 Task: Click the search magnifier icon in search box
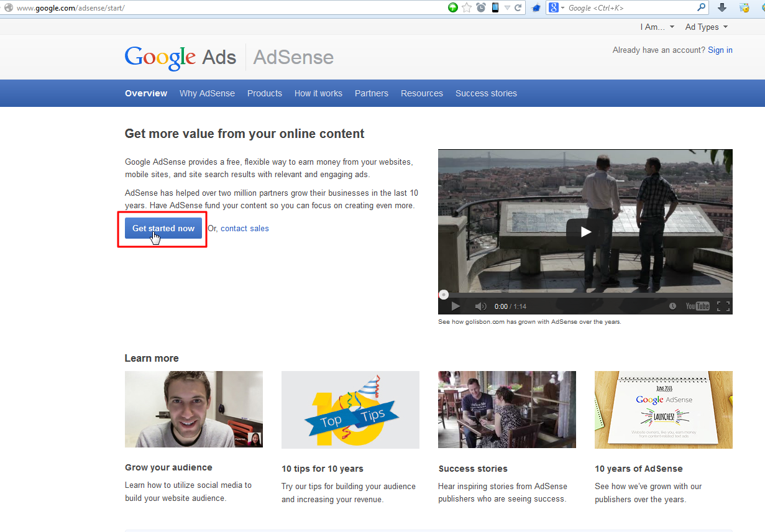tap(702, 8)
